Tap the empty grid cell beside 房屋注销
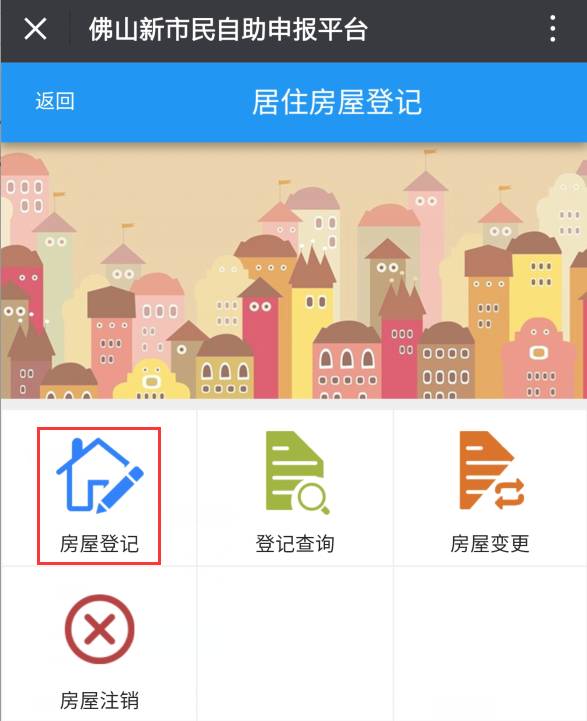Viewport: 587px width, 721px height. tap(295, 644)
